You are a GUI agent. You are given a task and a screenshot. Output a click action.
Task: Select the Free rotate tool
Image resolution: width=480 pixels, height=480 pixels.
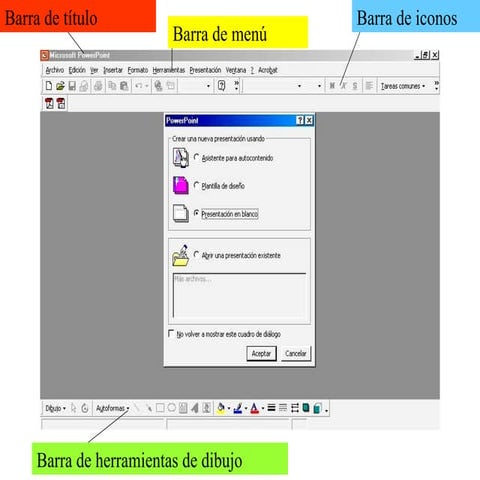click(85, 408)
